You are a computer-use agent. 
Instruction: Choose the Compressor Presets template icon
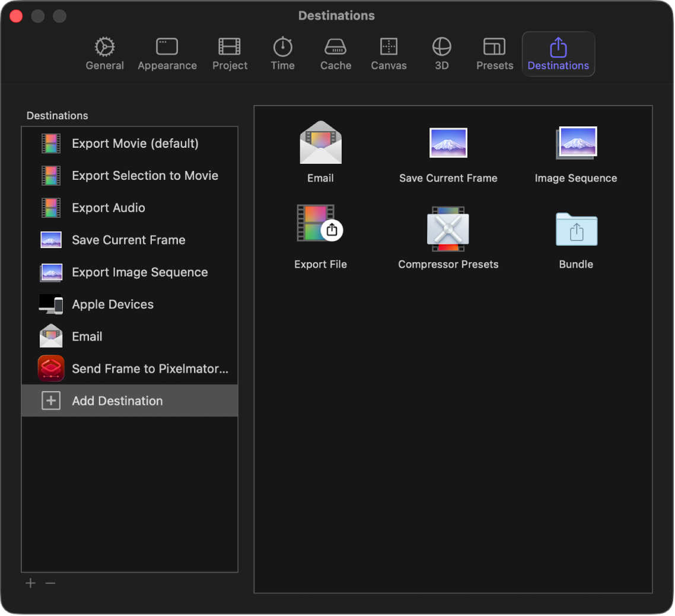[x=448, y=228]
